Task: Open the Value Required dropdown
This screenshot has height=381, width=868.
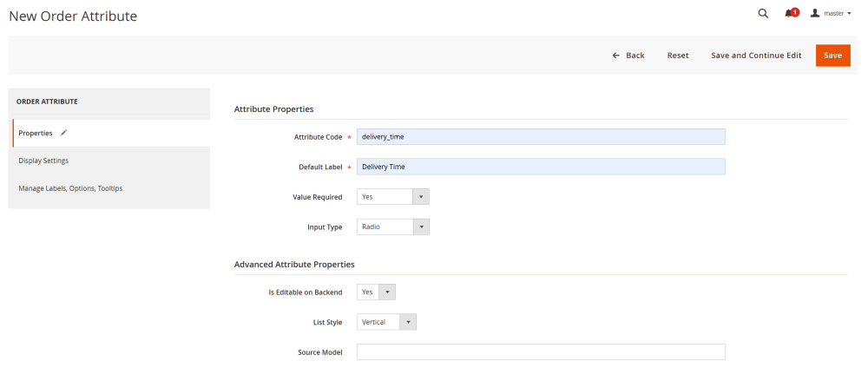Action: coord(393,197)
